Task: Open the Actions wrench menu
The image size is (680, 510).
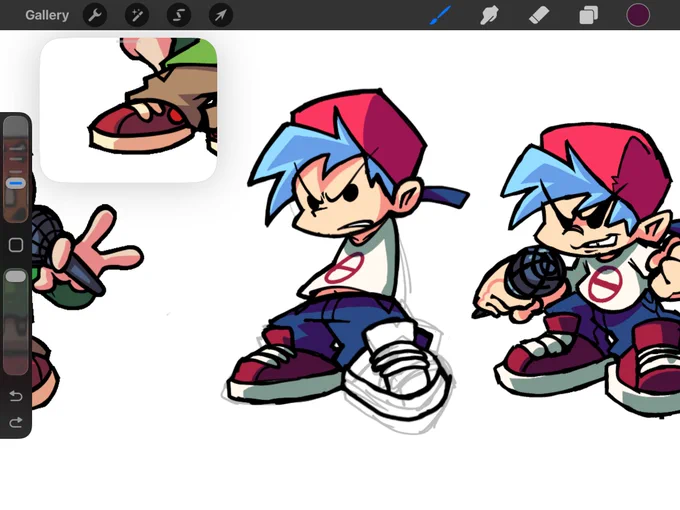Action: click(95, 15)
